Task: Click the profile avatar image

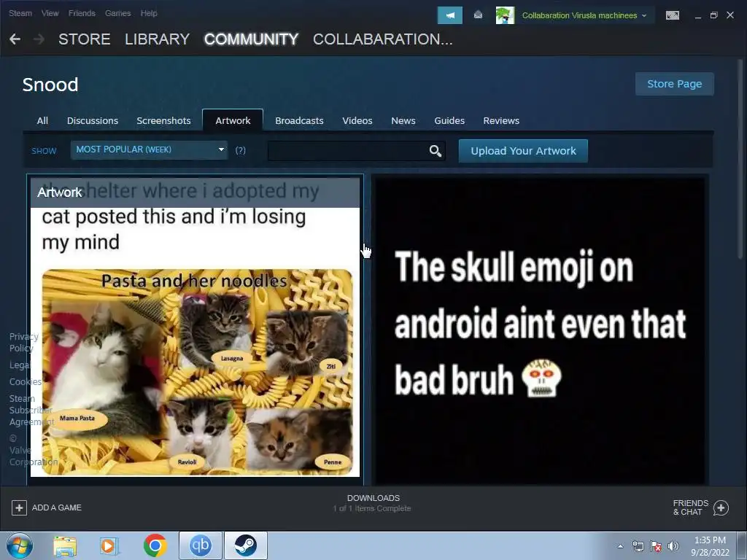Action: (x=505, y=15)
